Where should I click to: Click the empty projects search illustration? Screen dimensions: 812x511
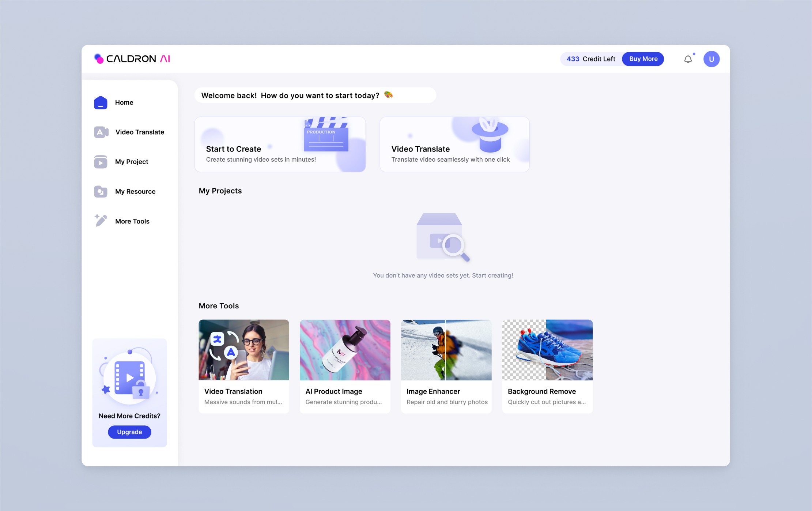(x=442, y=237)
